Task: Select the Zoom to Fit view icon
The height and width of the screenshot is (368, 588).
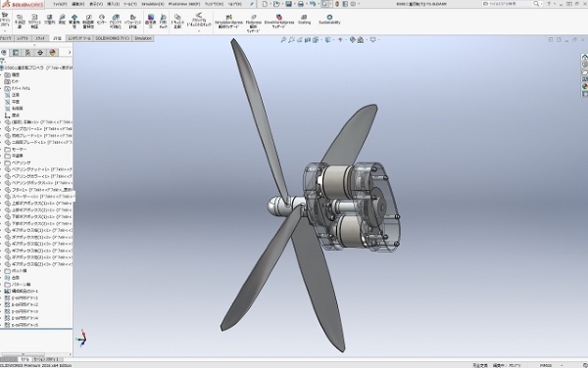Action: 283,40
